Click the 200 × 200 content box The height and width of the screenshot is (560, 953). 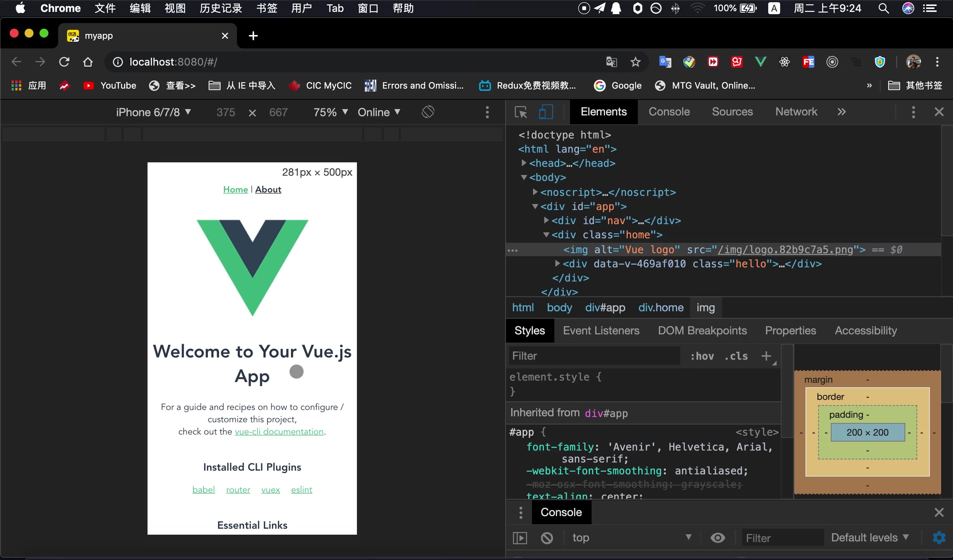[868, 432]
